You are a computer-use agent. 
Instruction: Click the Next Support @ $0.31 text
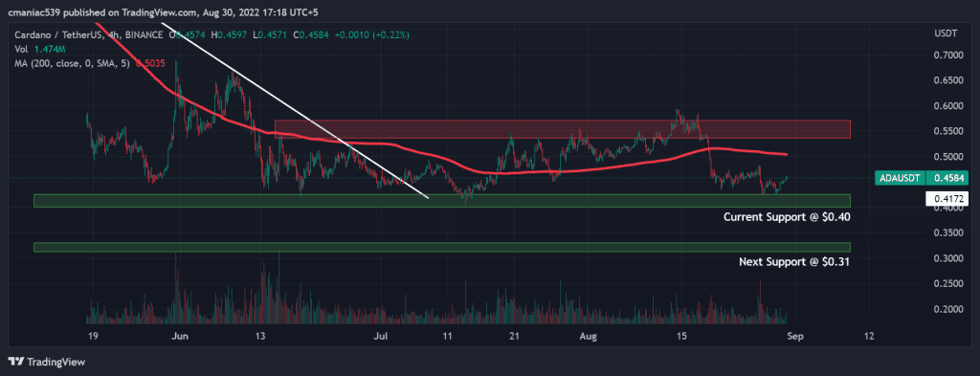[793, 262]
